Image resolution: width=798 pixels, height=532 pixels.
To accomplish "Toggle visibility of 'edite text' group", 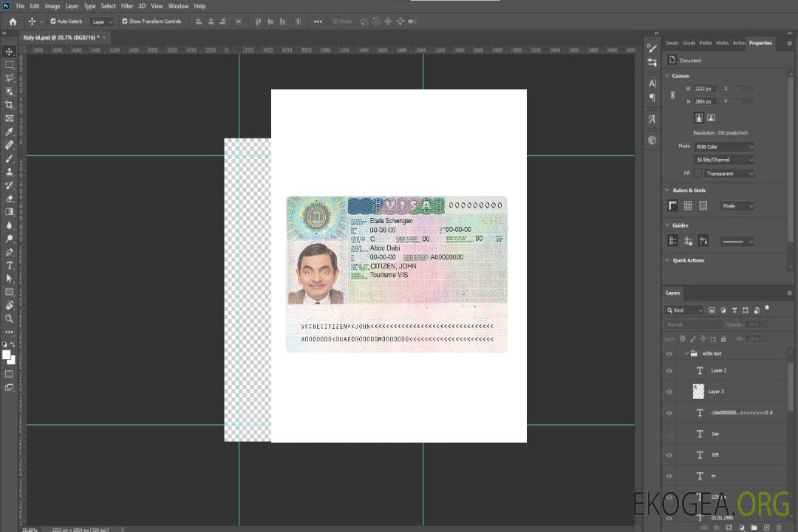I will (669, 354).
